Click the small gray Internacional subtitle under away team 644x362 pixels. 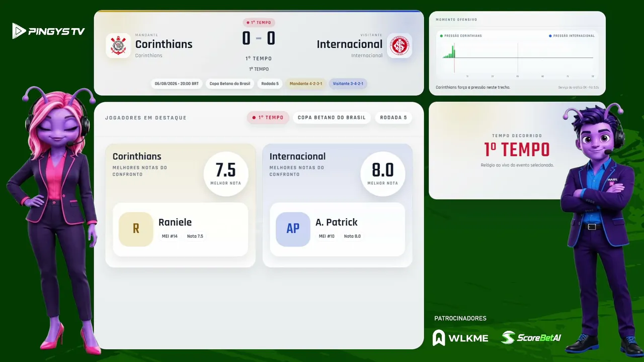367,56
